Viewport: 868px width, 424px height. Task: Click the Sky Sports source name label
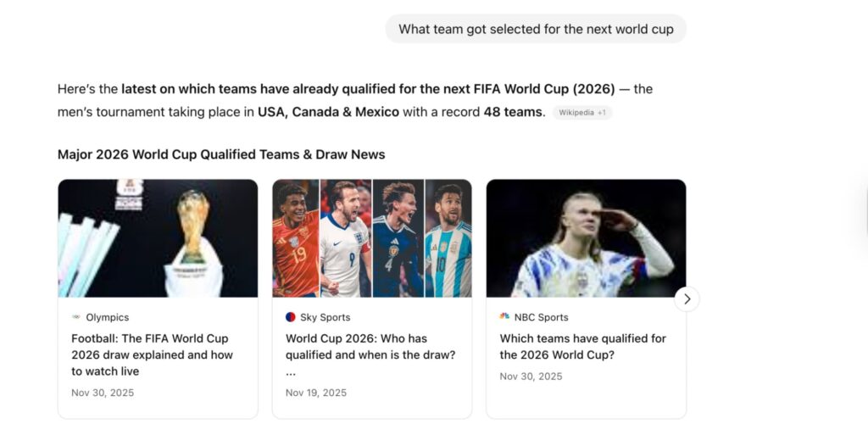(x=325, y=317)
